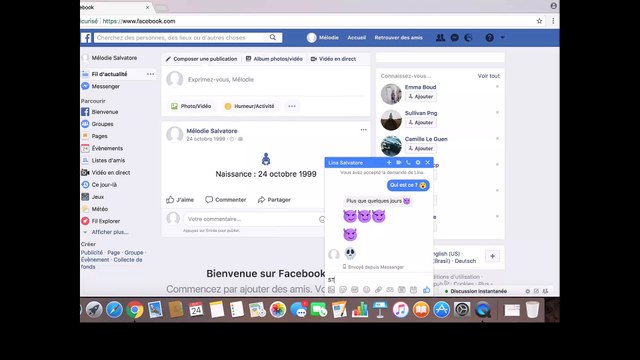
Task: Bookmark this page with the star icon
Action: pyautogui.click(x=539, y=21)
